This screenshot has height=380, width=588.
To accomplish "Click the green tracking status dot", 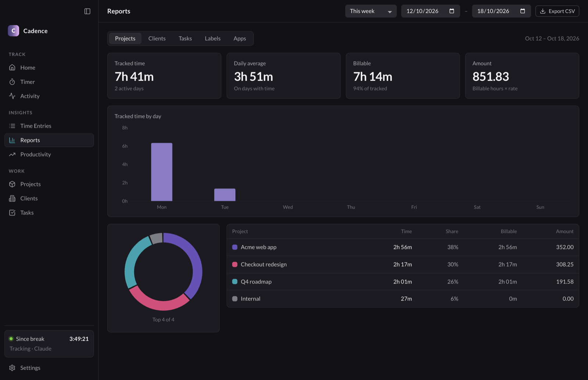I will click(x=11, y=339).
